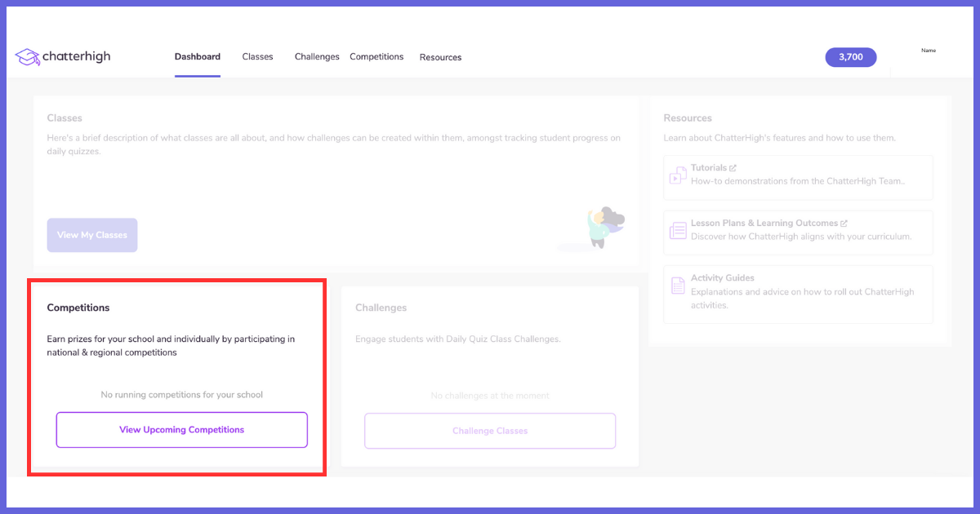Switch to the Classes tab
980x514 pixels.
tap(257, 56)
